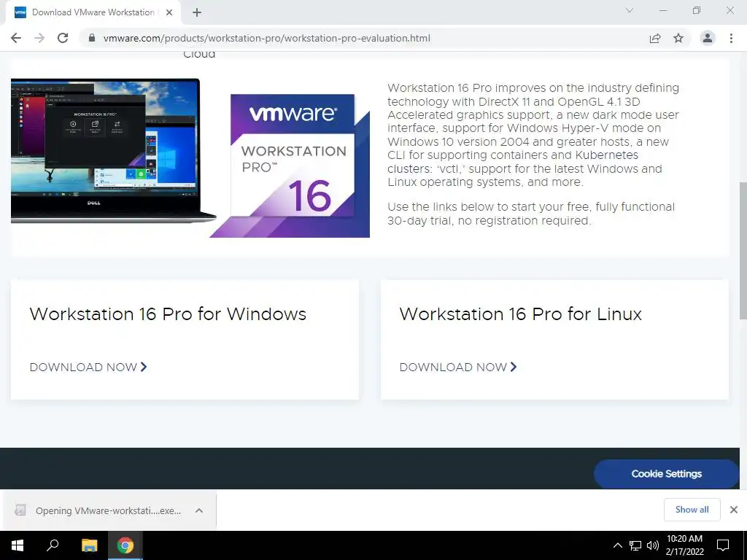The width and height of the screenshot is (747, 560).
Task: Reload the VMware download page
Action: coord(63,38)
